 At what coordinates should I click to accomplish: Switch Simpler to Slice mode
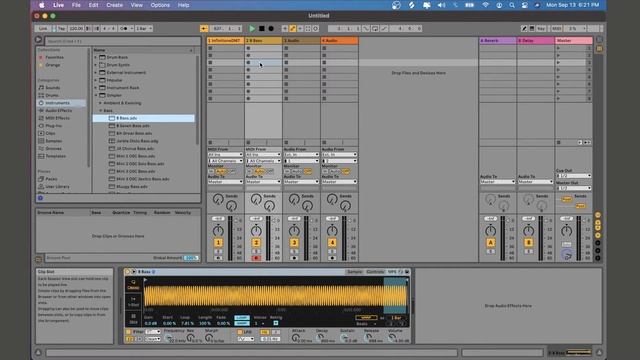click(x=133, y=319)
